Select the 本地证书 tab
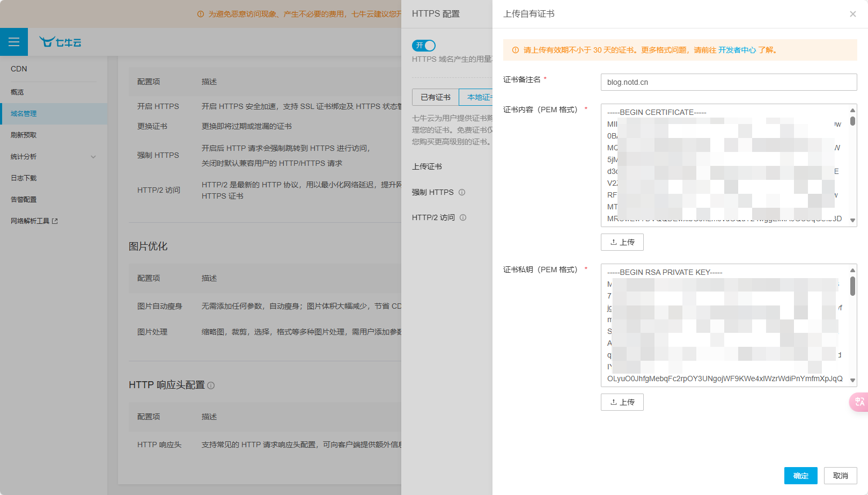 476,97
